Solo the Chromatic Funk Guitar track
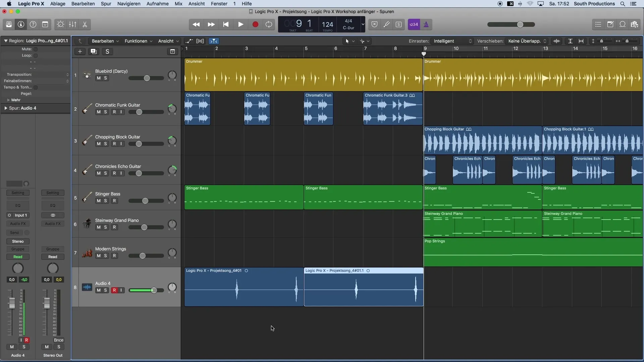Viewport: 644px width, 362px height. (x=105, y=112)
